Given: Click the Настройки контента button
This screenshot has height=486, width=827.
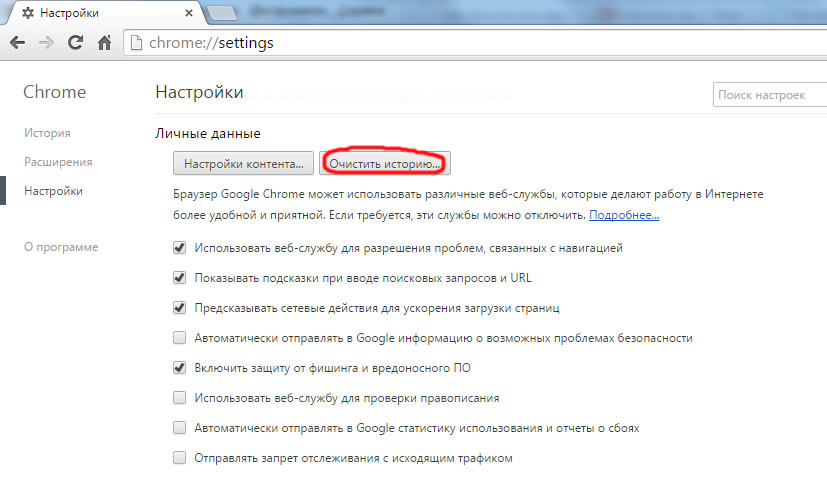Looking at the screenshot, I should [x=243, y=164].
